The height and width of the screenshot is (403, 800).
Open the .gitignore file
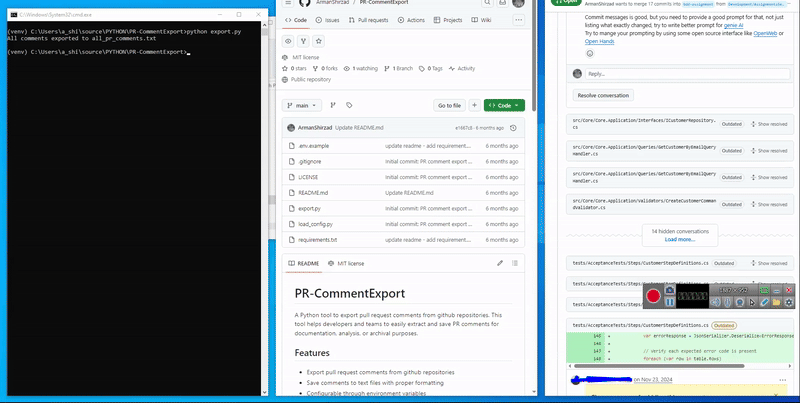coord(310,162)
